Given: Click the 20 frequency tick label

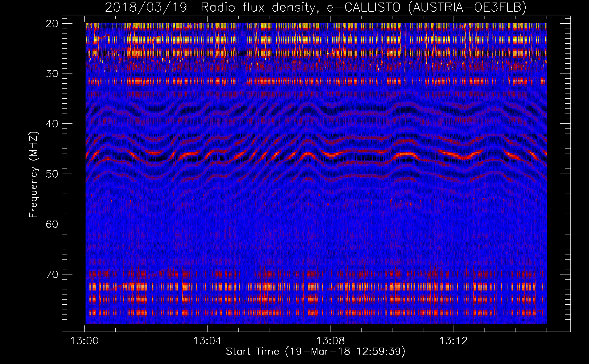Looking at the screenshot, I should click(x=52, y=24).
